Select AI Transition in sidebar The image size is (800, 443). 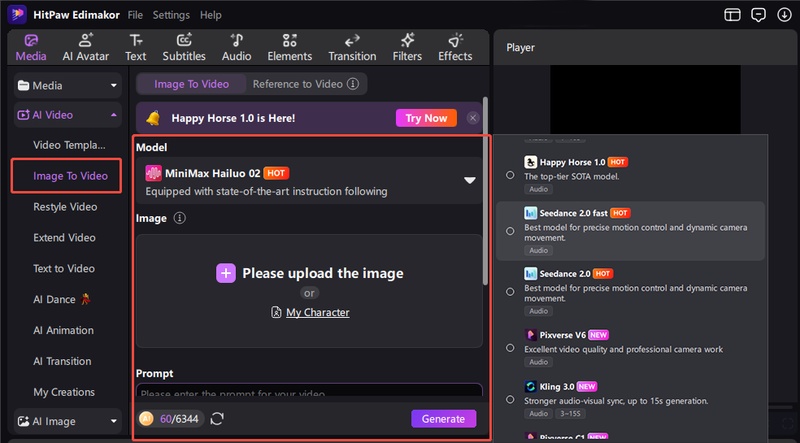62,361
